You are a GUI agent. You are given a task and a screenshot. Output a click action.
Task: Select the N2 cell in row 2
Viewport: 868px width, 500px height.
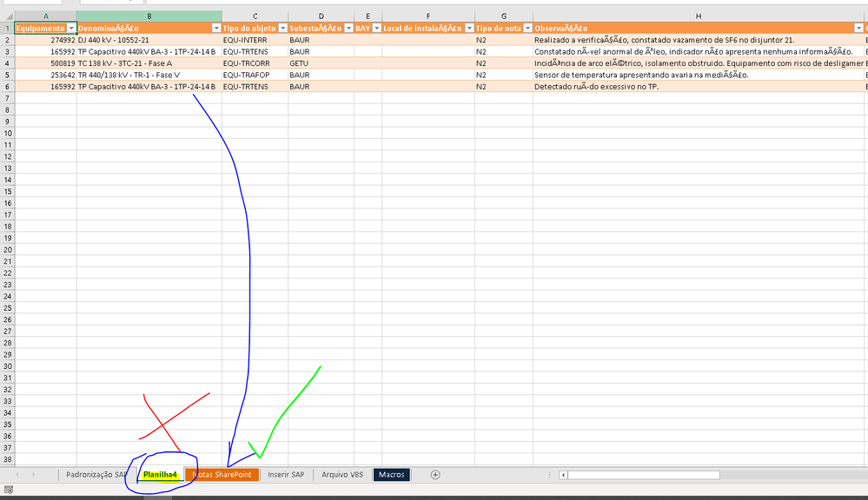click(504, 40)
